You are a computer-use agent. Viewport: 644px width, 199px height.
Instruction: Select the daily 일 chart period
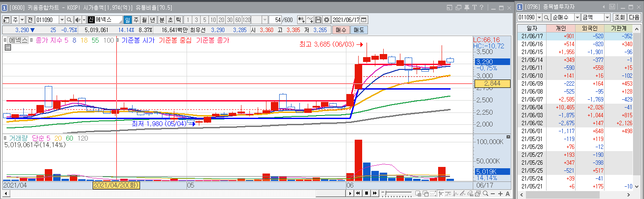(x=127, y=20)
